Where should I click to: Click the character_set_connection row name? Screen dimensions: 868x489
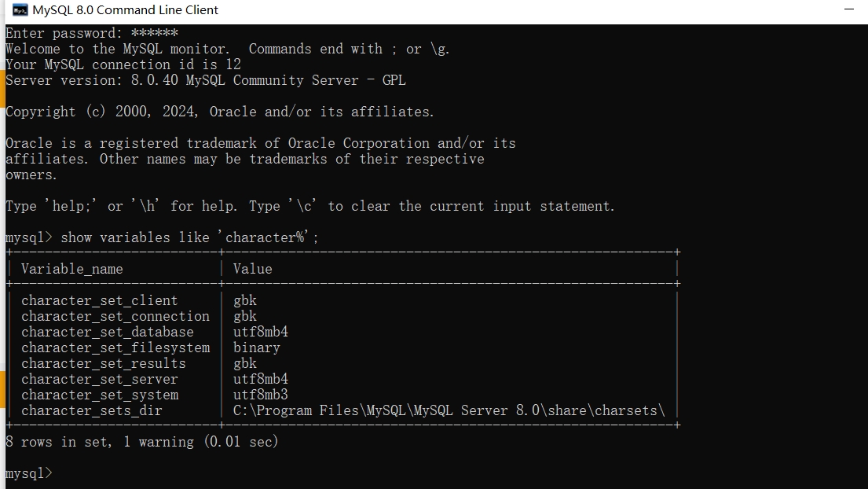pyautogui.click(x=115, y=316)
